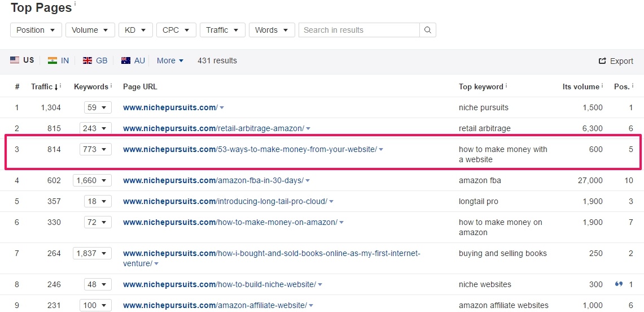Expand the 72 keywords dropdown
Image resolution: width=644 pixels, height=312 pixels.
pyautogui.click(x=98, y=222)
